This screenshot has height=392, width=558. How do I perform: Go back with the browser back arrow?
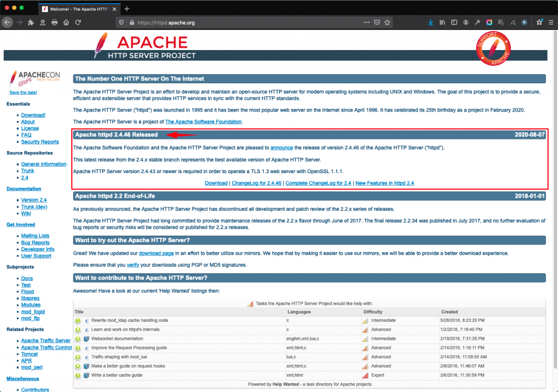click(8, 22)
